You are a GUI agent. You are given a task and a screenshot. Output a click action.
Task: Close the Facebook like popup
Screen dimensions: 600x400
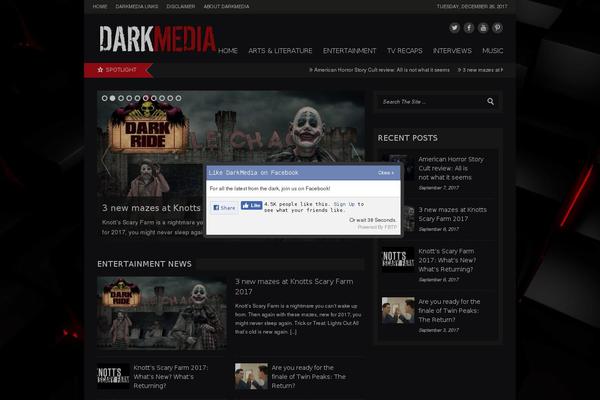(386, 173)
